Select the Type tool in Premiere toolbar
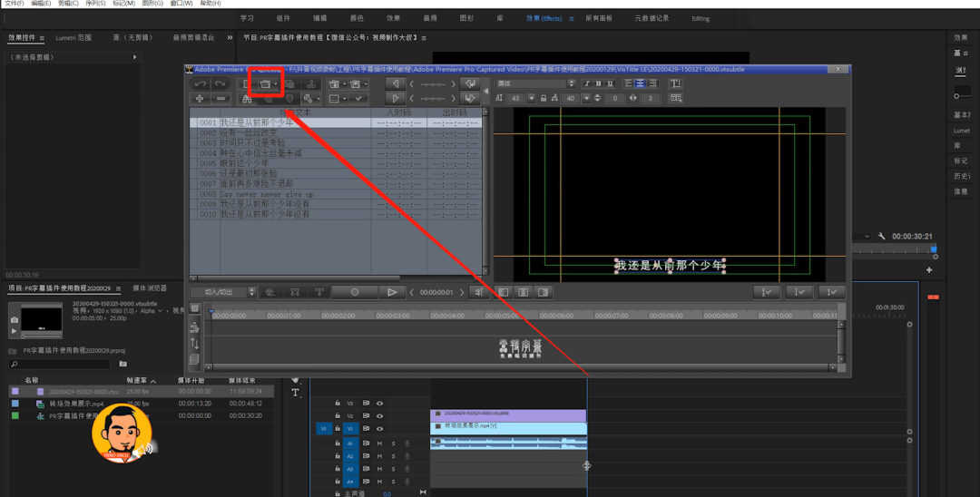980x497 pixels. (295, 393)
